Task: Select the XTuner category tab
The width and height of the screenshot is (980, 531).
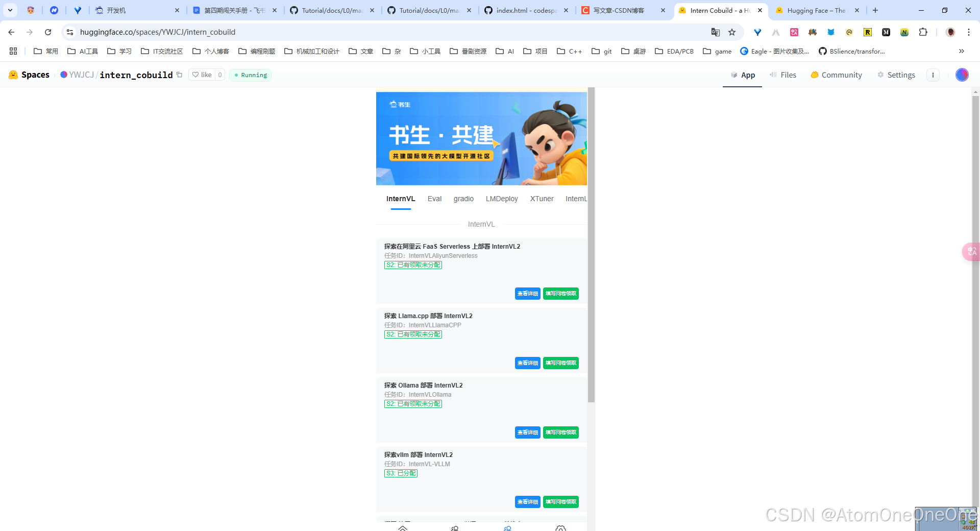Action: pyautogui.click(x=542, y=199)
